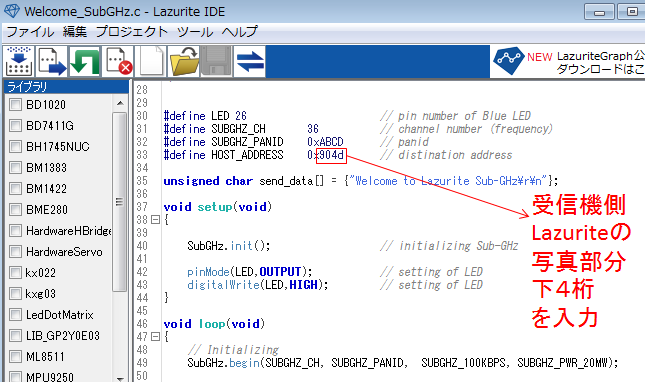
Task: Enable the HardwareHBridge library checkbox
Action: pos(15,230)
